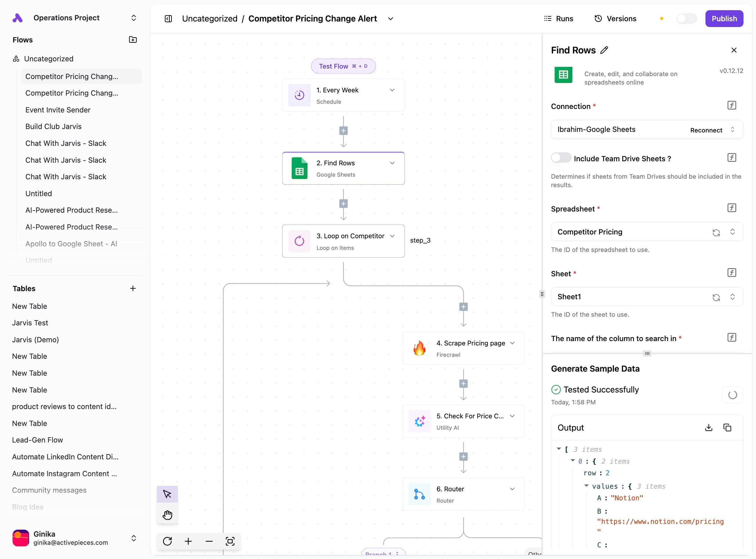Download the Output sample data
This screenshot has width=756, height=559.
[x=708, y=428]
